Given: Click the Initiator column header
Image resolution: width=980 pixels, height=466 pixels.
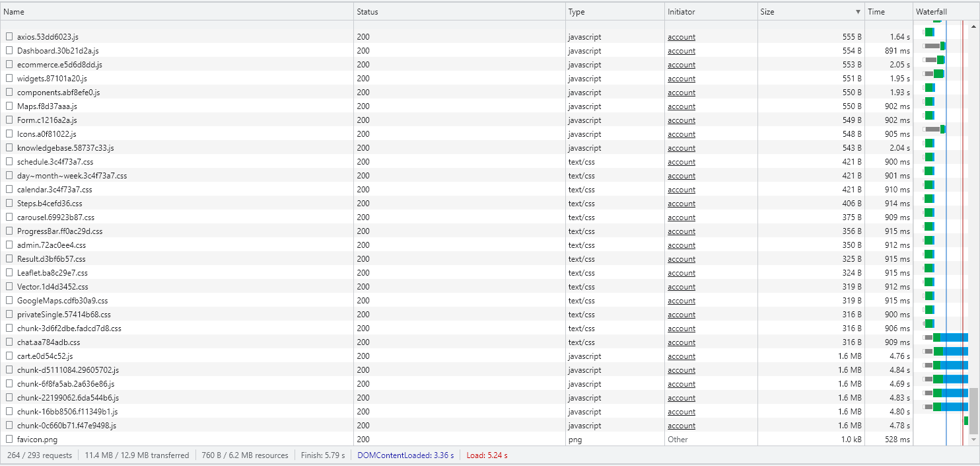Looking at the screenshot, I should pos(681,12).
